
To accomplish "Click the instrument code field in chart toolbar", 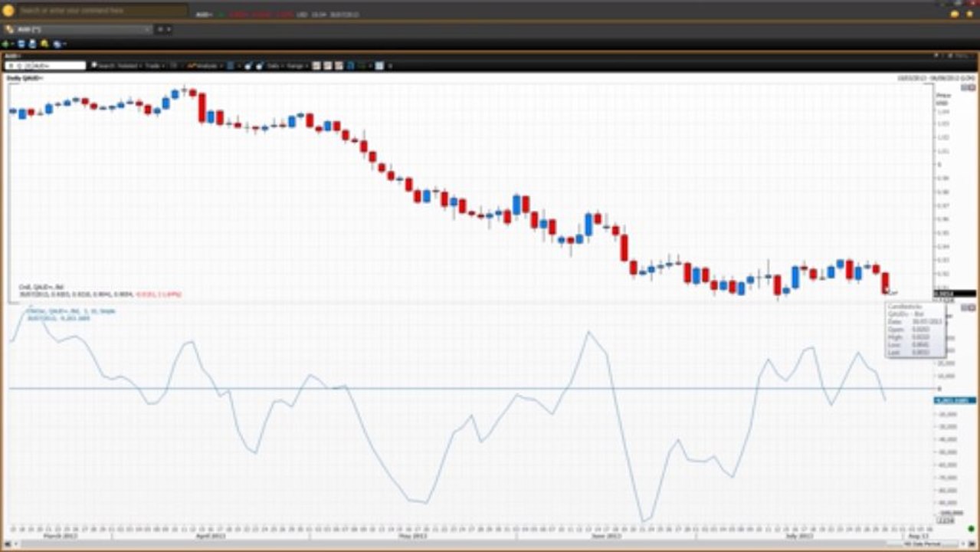I will tap(46, 66).
